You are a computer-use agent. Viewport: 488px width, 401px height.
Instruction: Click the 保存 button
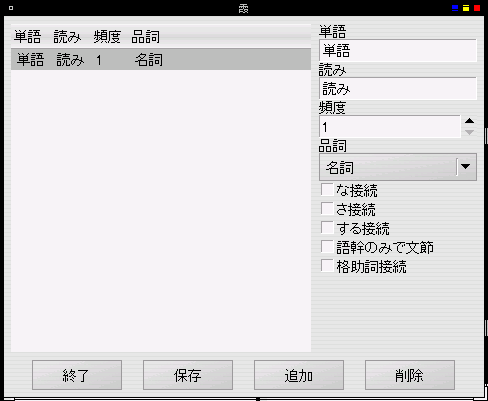188,375
